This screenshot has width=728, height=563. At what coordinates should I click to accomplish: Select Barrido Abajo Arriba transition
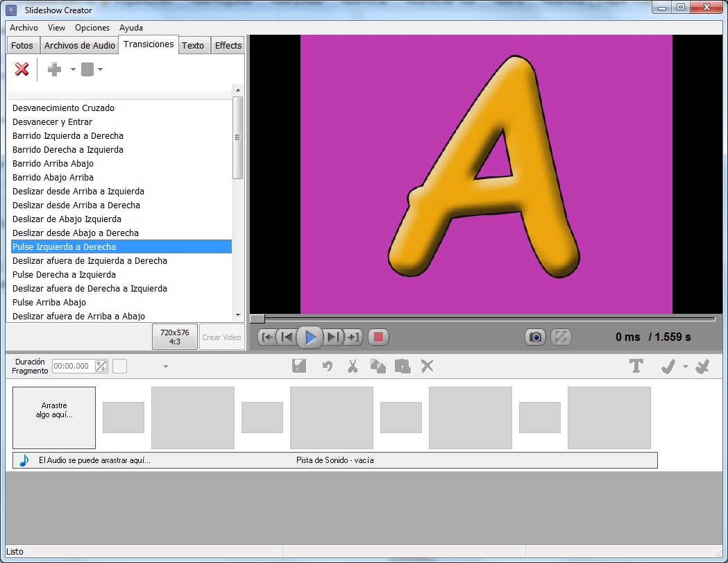click(x=121, y=178)
